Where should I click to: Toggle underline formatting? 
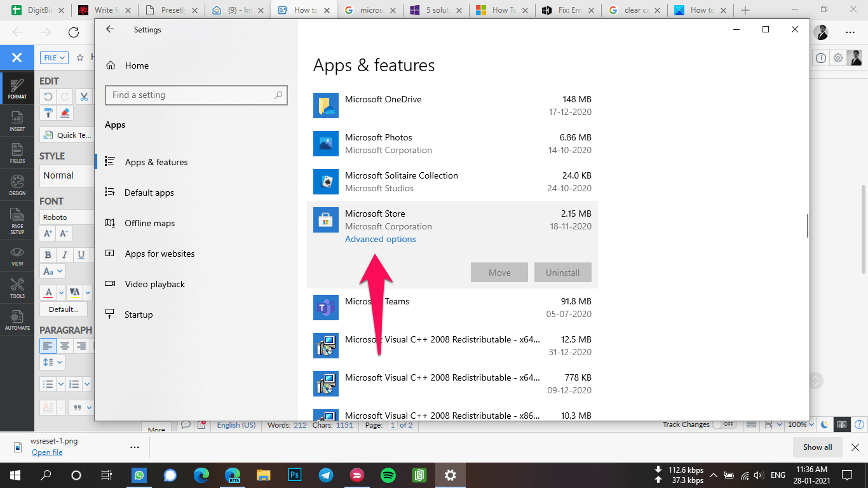coord(81,255)
